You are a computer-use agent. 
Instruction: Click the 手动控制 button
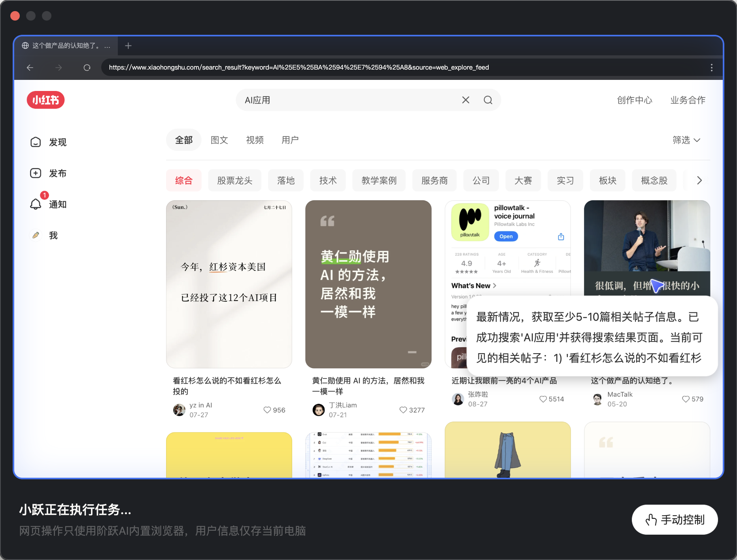pyautogui.click(x=675, y=520)
